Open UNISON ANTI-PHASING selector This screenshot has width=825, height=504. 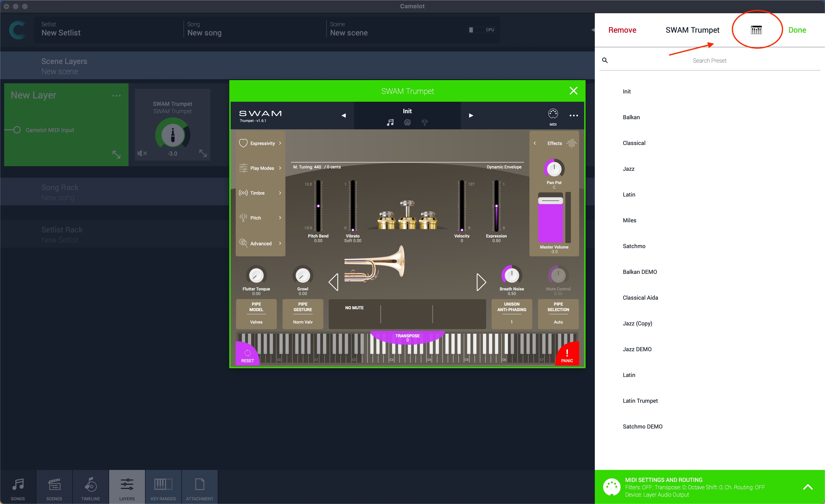pyautogui.click(x=512, y=314)
